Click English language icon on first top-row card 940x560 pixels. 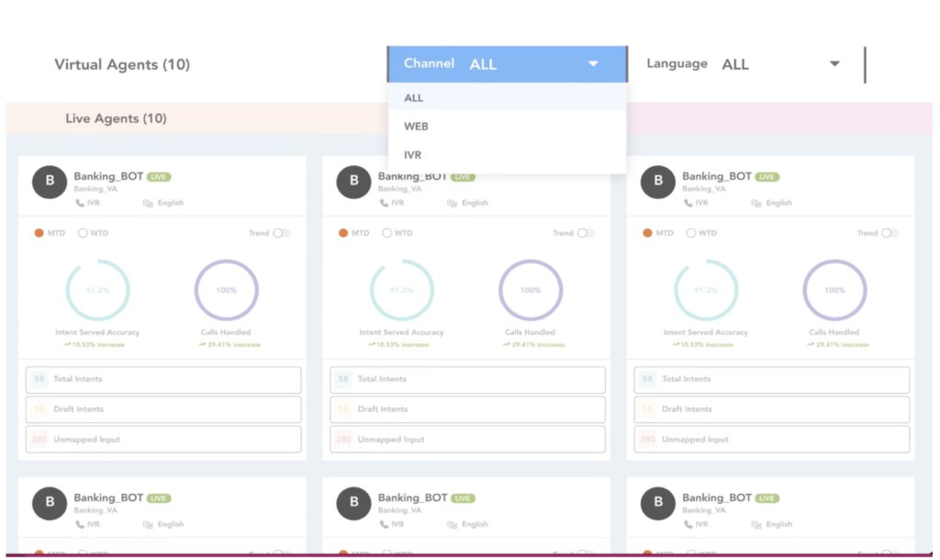(x=148, y=203)
